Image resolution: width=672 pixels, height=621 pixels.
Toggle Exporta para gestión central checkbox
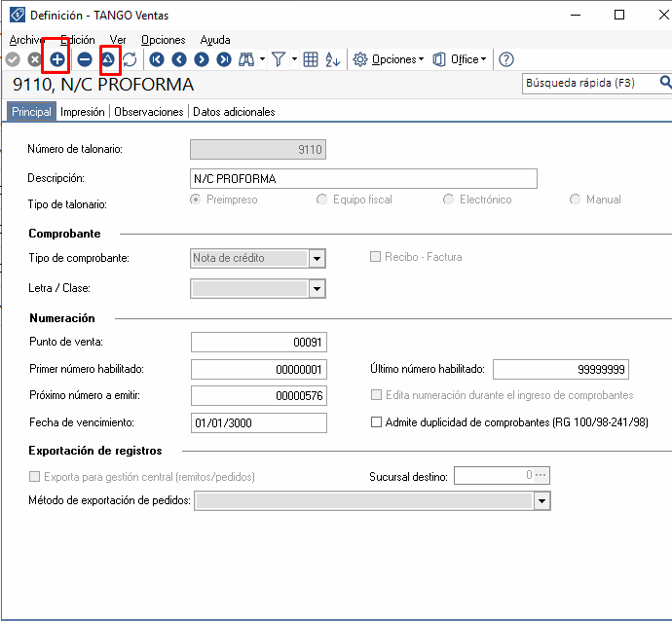click(x=34, y=477)
